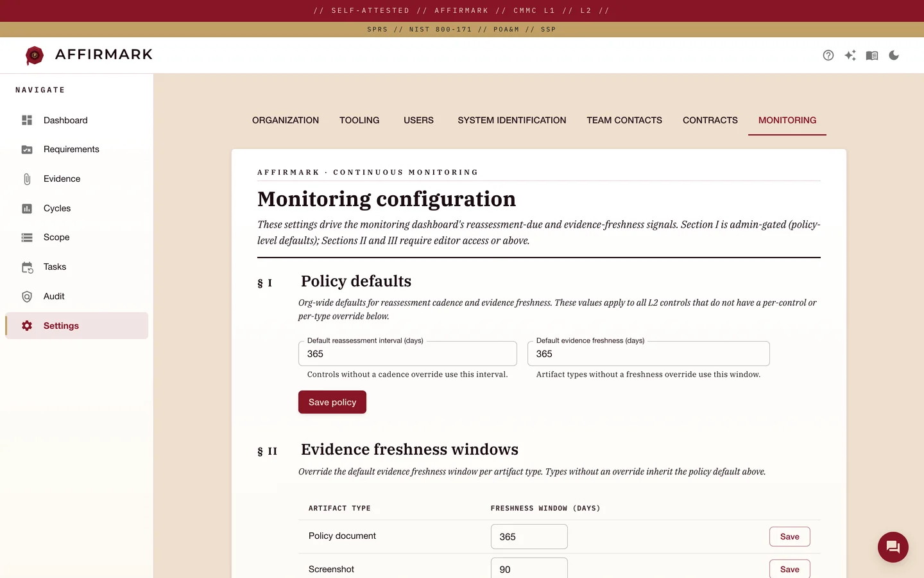Click the Audit shield icon
Viewport: 924px width, 578px height.
click(x=27, y=297)
